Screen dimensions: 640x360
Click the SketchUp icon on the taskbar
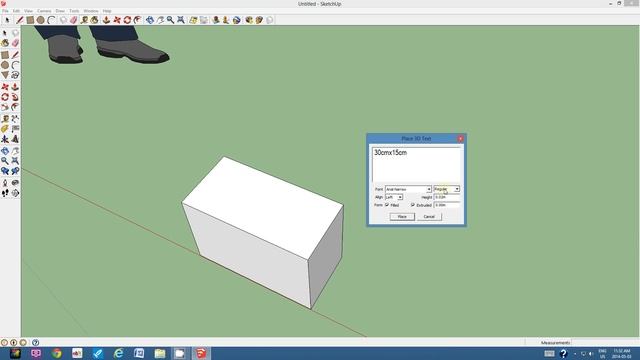pos(201,353)
